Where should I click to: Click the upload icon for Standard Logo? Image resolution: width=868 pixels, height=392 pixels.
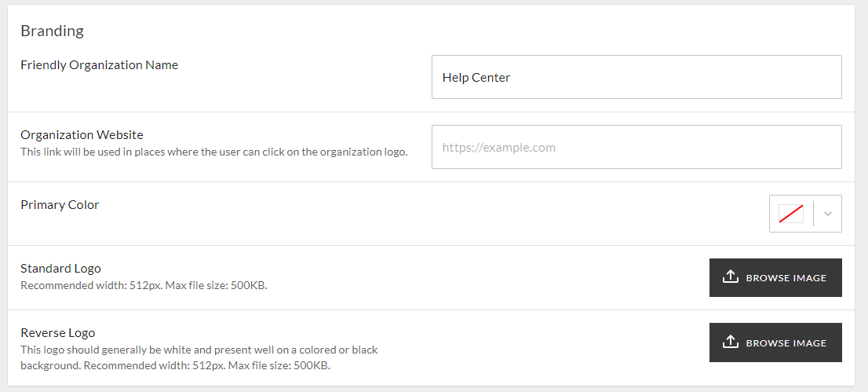pyautogui.click(x=731, y=277)
